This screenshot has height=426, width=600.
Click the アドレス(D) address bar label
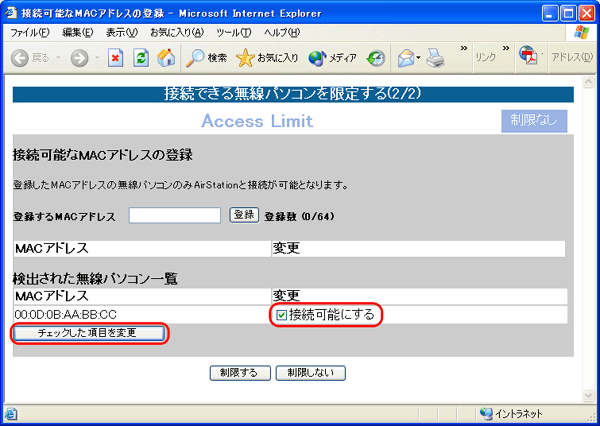(572, 57)
